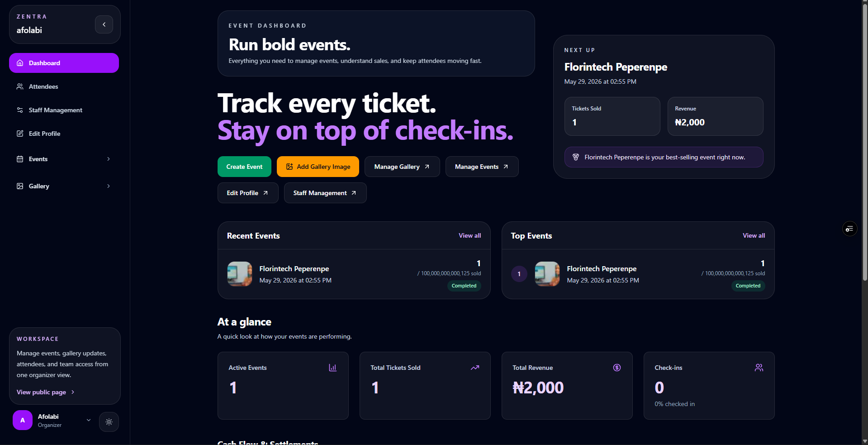This screenshot has height=445, width=868.
Task: Click the Active Events bar chart icon
Action: [x=332, y=368]
